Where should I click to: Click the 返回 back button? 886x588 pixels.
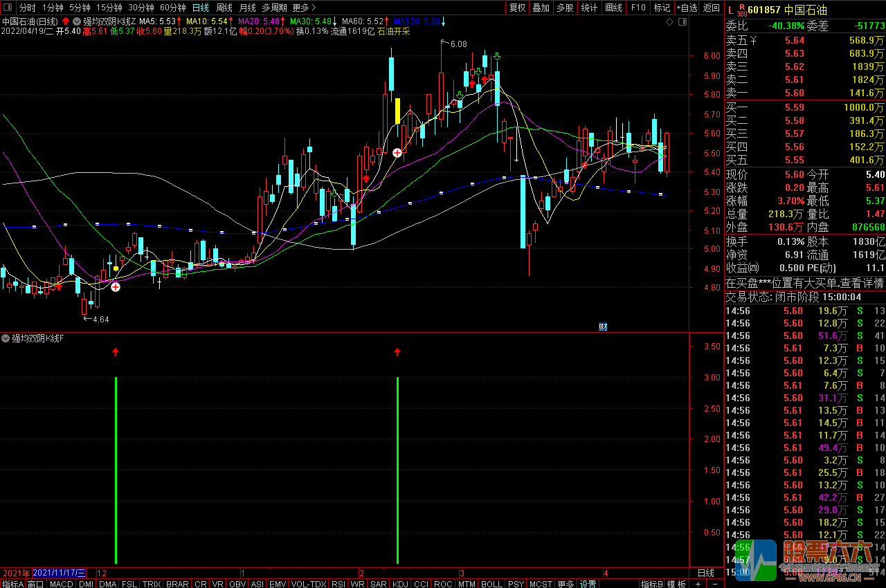click(x=711, y=8)
